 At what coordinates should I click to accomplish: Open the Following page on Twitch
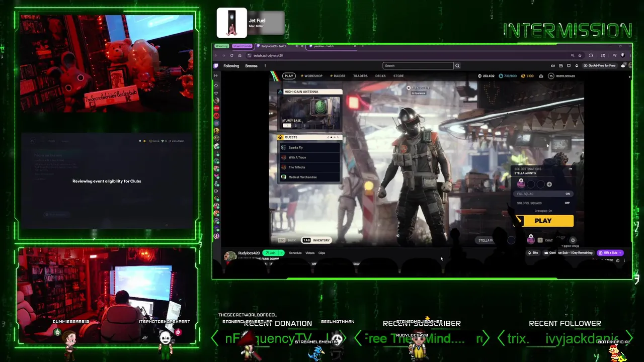(231, 66)
